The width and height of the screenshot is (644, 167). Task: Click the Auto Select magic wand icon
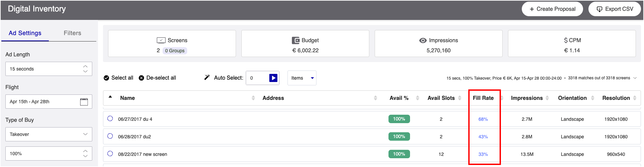pos(207,78)
